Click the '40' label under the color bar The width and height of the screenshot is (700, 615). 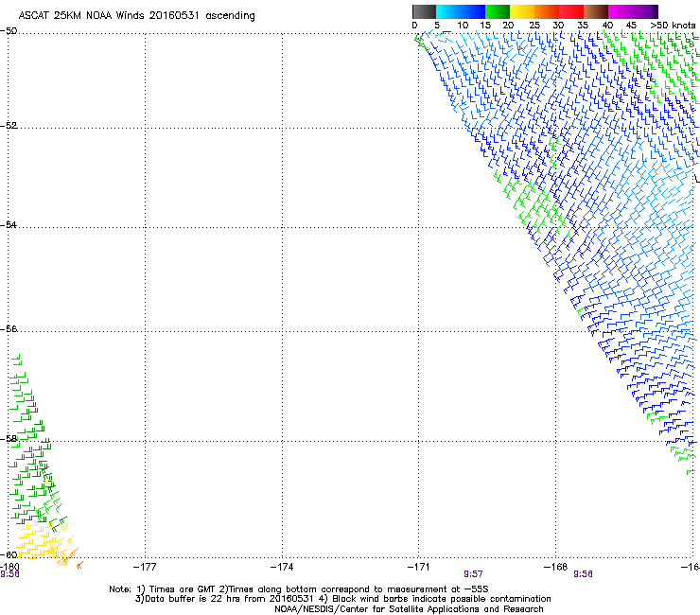click(x=607, y=26)
